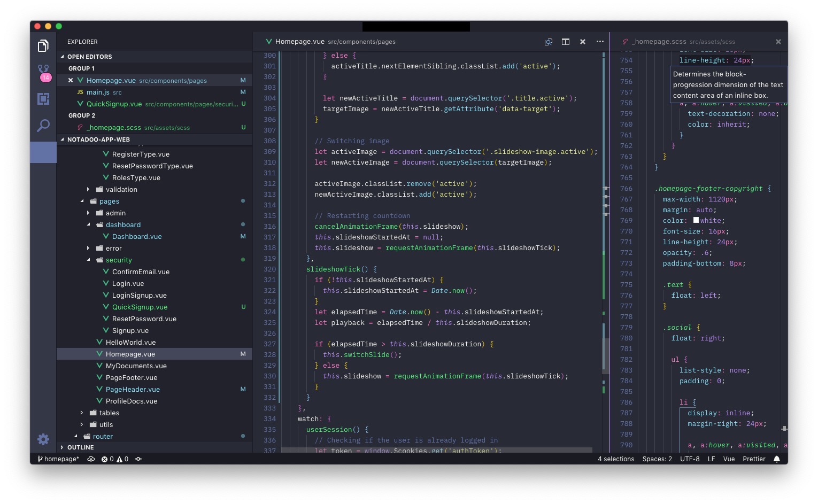
Task: Click the errors and warnings status indicator
Action: [x=114, y=459]
